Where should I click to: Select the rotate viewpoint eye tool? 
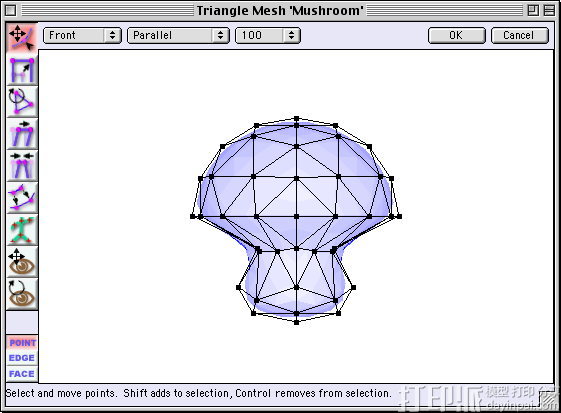point(22,294)
